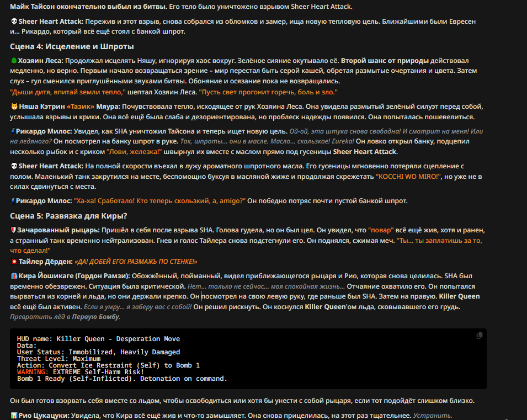Click bold text 'Майк Тайсон окончательно выбыл из битвы.'
Viewport: 527px width, 420px height.
click(x=88, y=7)
